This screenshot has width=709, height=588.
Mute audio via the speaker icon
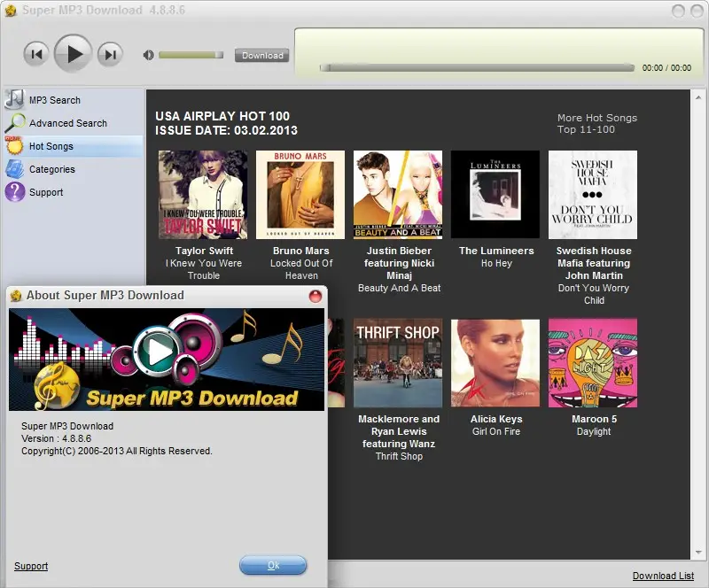click(x=148, y=55)
